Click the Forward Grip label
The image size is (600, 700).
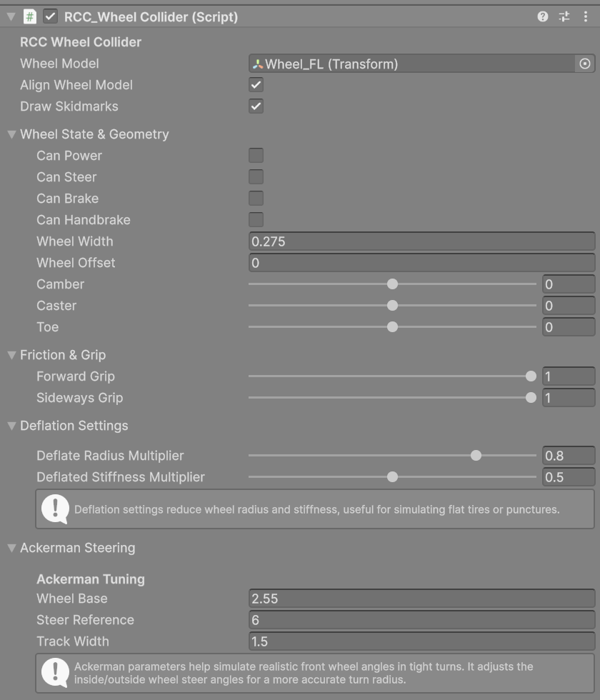(x=76, y=376)
